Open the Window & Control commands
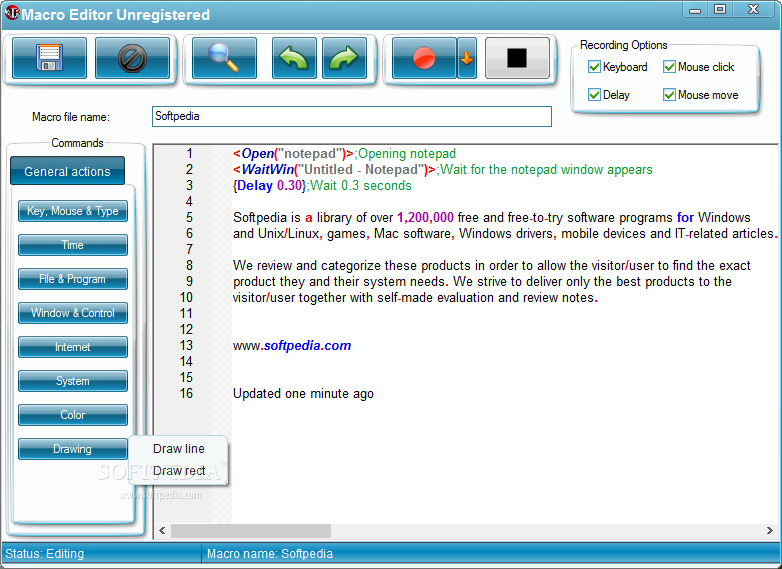 (x=73, y=313)
